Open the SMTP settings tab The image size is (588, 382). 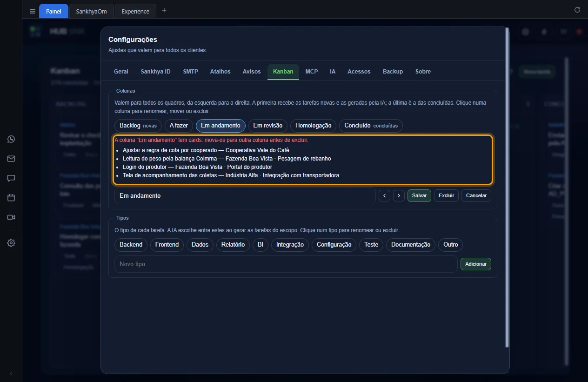click(191, 72)
